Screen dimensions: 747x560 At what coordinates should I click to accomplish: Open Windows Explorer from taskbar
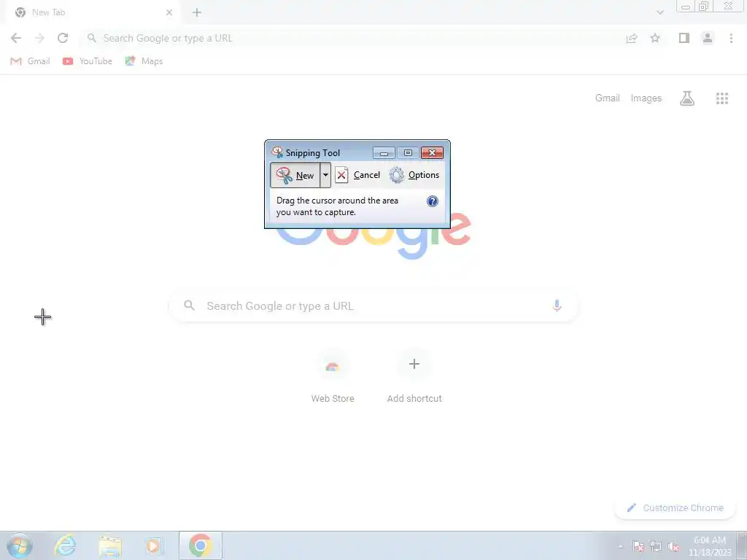click(110, 545)
